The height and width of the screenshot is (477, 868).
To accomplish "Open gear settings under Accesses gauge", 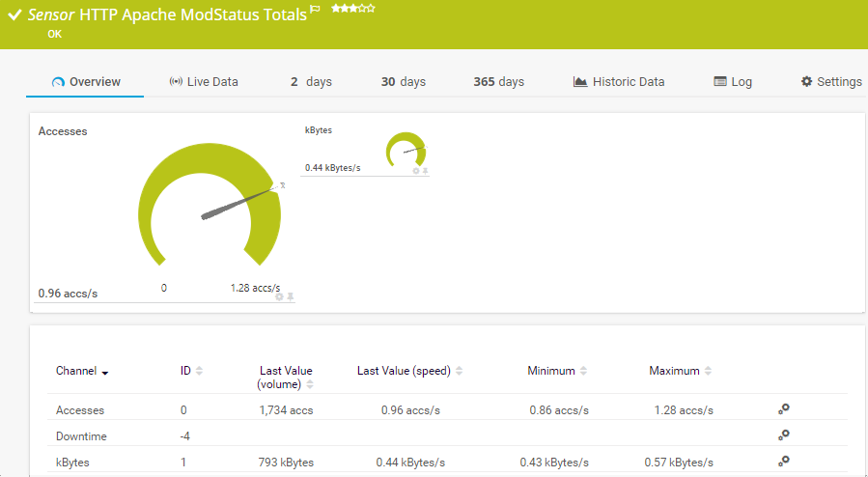I will (x=279, y=296).
